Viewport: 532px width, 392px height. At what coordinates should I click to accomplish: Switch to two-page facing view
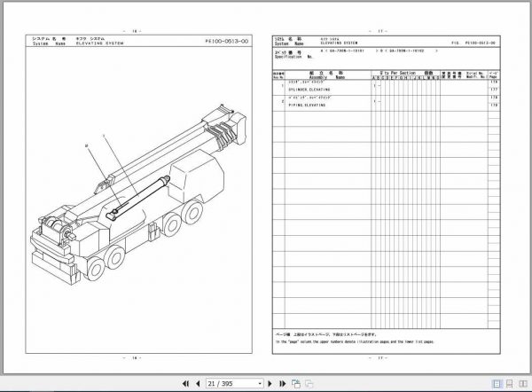[x=523, y=383]
